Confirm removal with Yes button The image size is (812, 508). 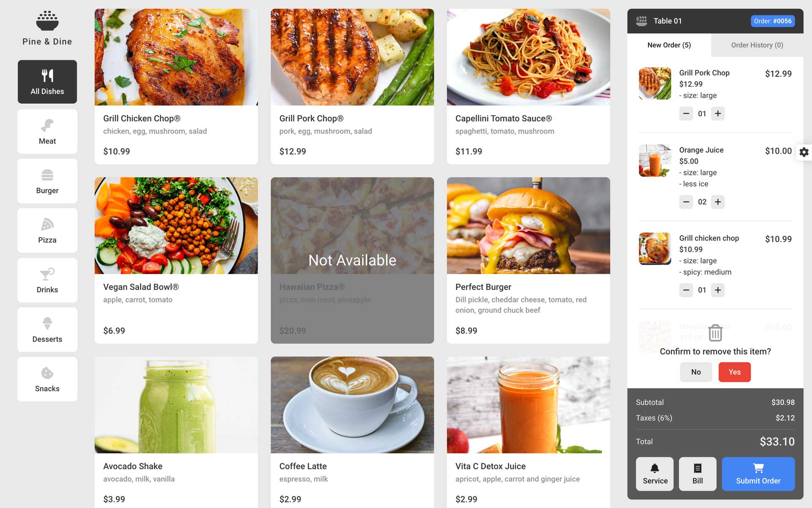(x=735, y=372)
